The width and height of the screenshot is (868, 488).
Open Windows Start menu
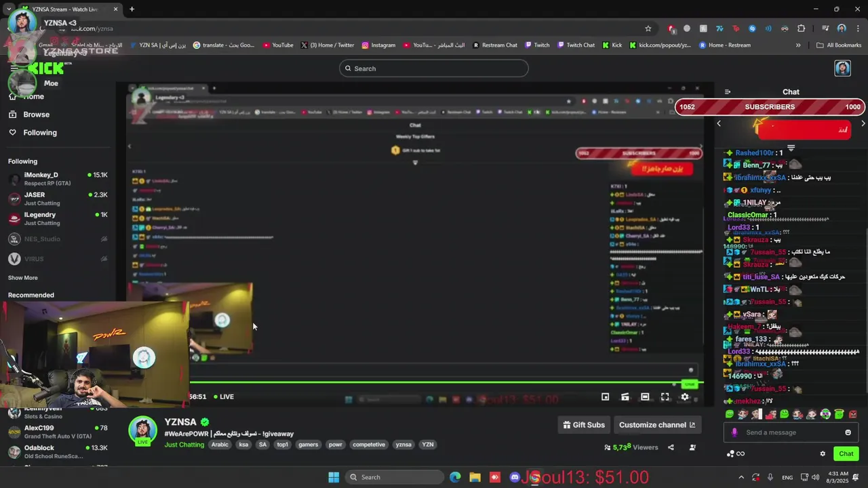334,477
